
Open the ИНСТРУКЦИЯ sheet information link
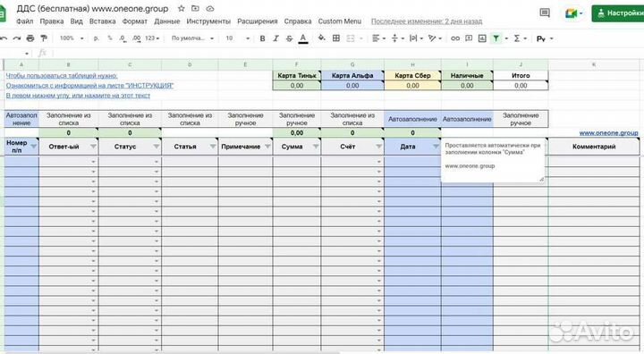(x=89, y=86)
